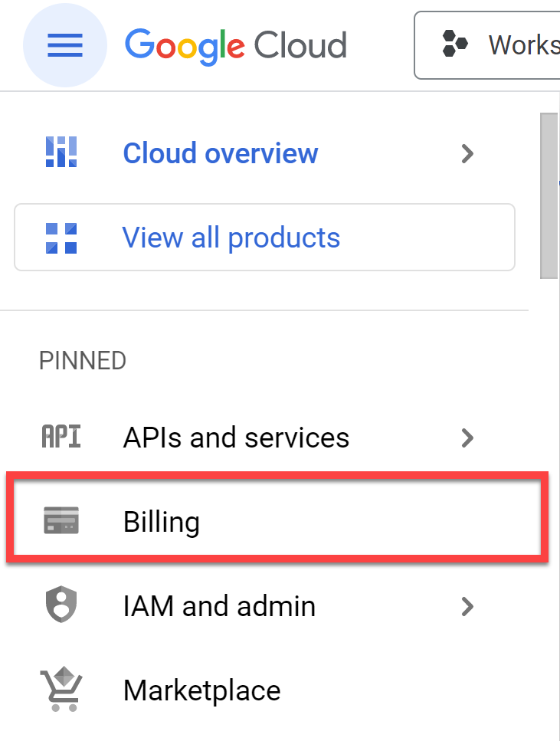Image resolution: width=560 pixels, height=741 pixels.
Task: Open IAM and admin menu entry
Action: [x=219, y=606]
